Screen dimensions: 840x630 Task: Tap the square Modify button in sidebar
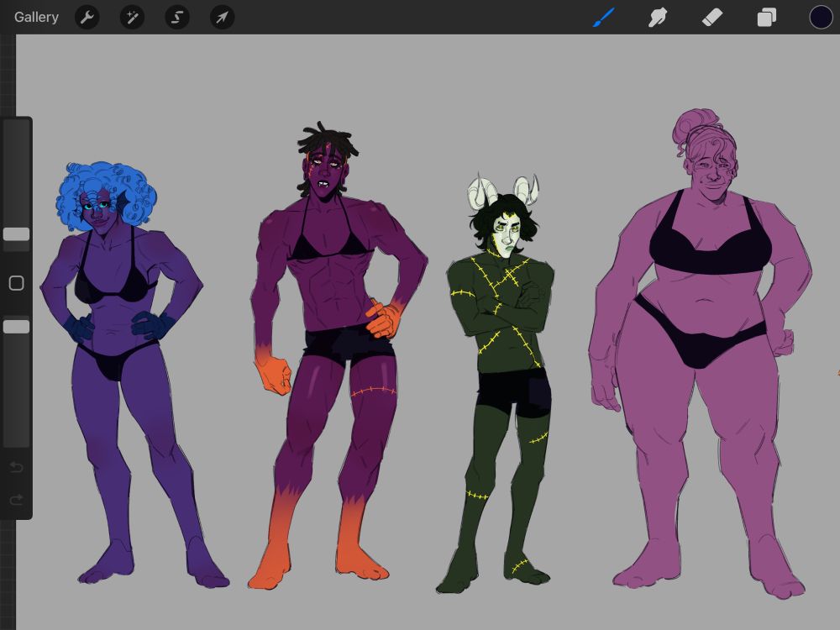click(x=17, y=283)
